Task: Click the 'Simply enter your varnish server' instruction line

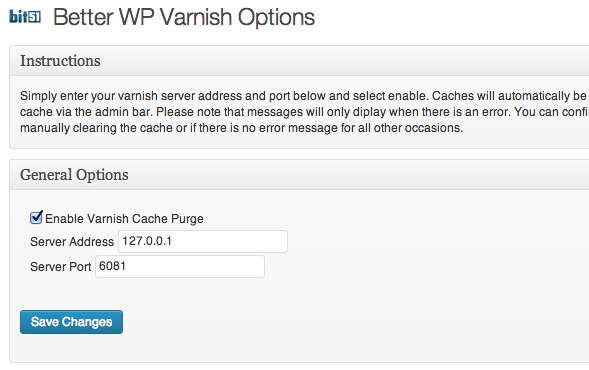Action: 304,96
